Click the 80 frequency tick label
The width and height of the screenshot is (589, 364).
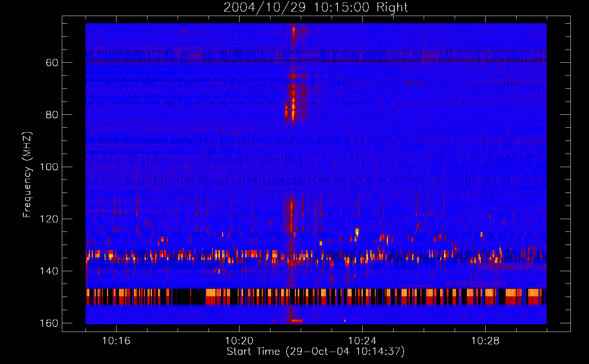click(x=52, y=115)
